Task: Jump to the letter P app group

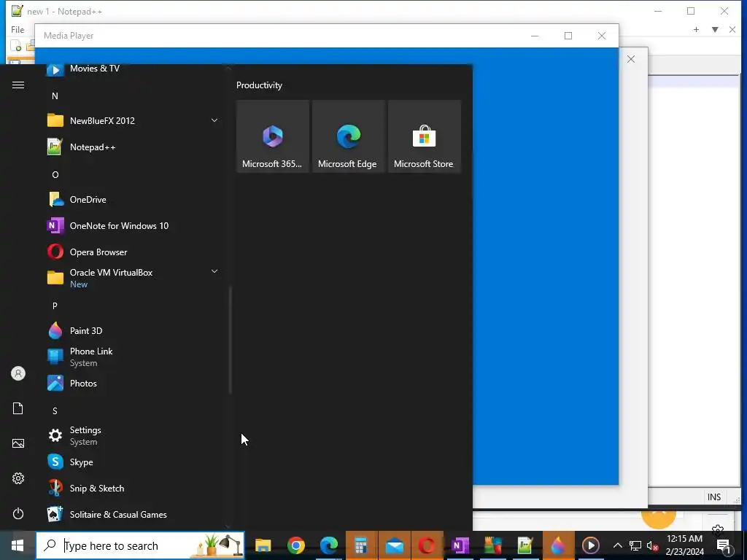Action: pyautogui.click(x=55, y=306)
